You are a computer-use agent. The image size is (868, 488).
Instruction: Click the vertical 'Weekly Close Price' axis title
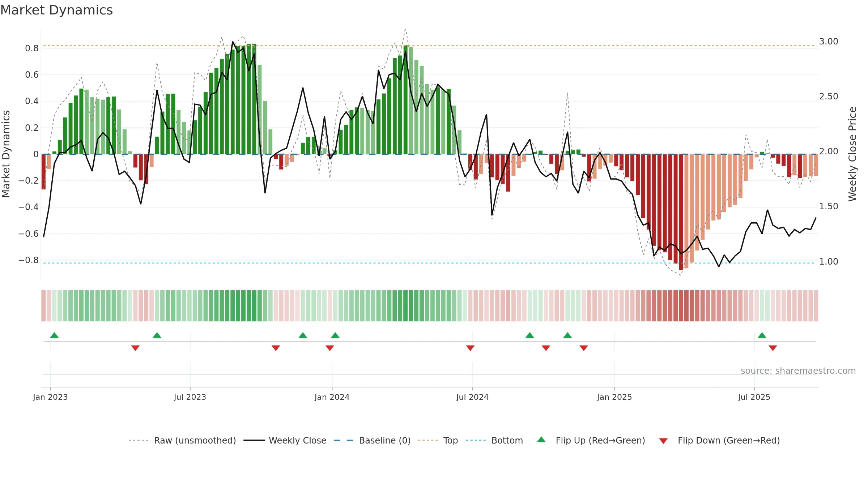pos(853,154)
